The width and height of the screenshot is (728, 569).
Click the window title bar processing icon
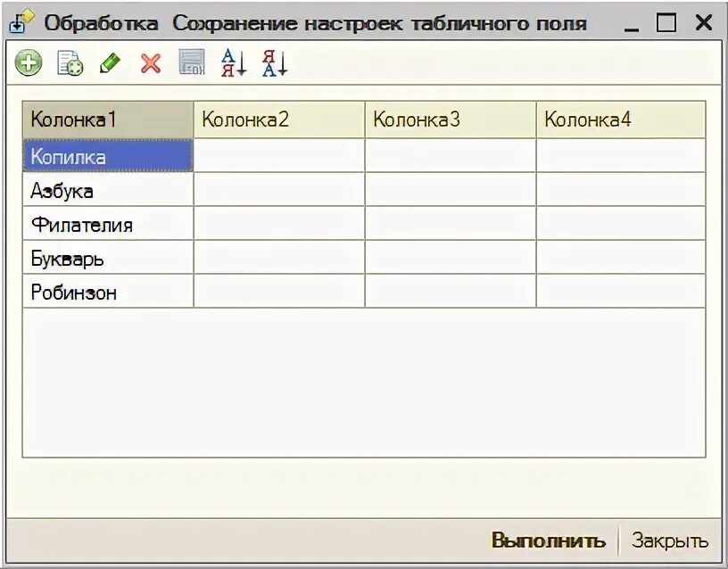(21, 21)
